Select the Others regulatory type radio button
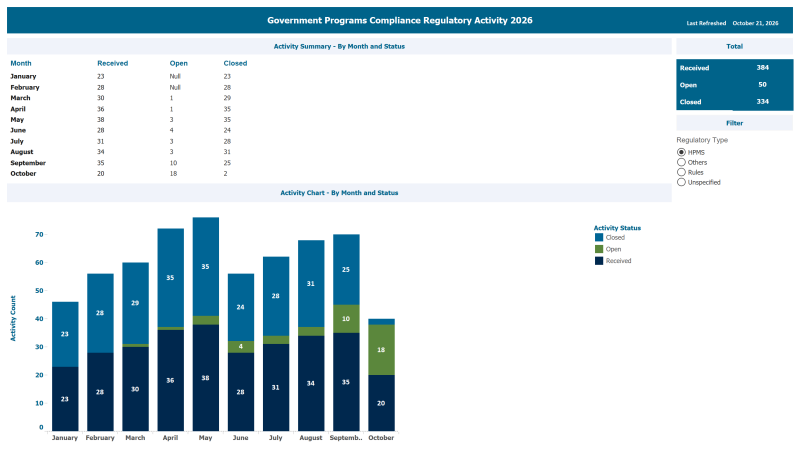Screen dimensions: 800x450 681,162
